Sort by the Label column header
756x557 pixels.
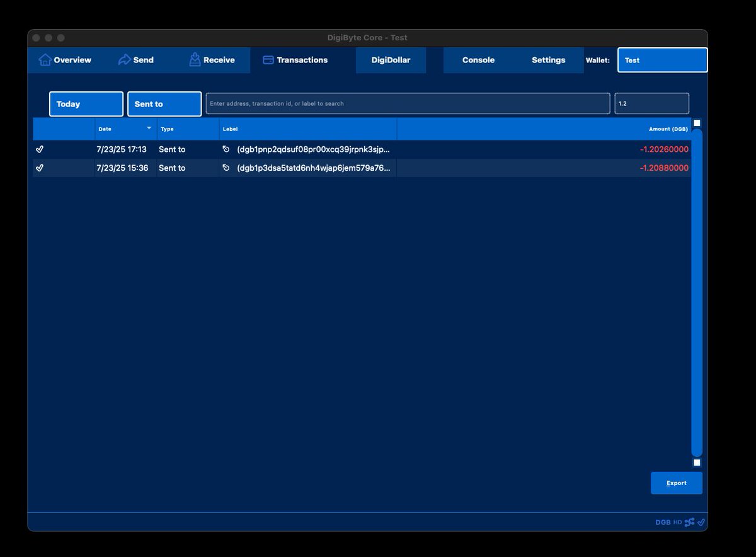tap(308, 129)
